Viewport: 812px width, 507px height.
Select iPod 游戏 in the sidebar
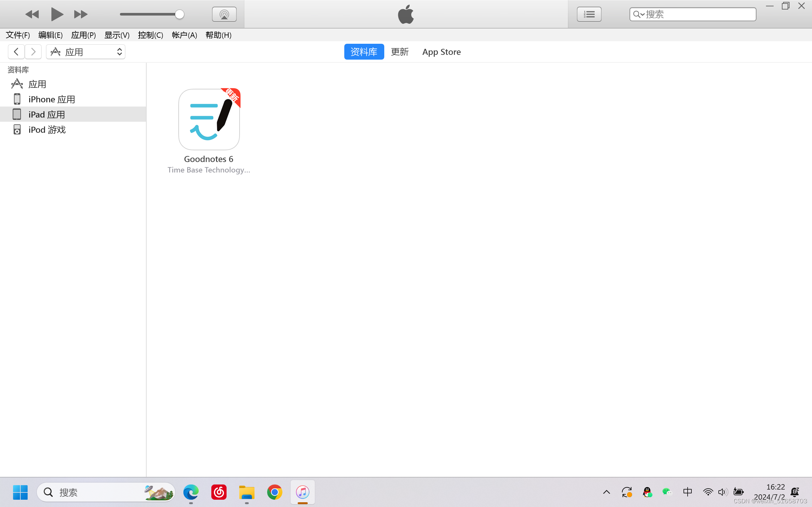point(47,130)
